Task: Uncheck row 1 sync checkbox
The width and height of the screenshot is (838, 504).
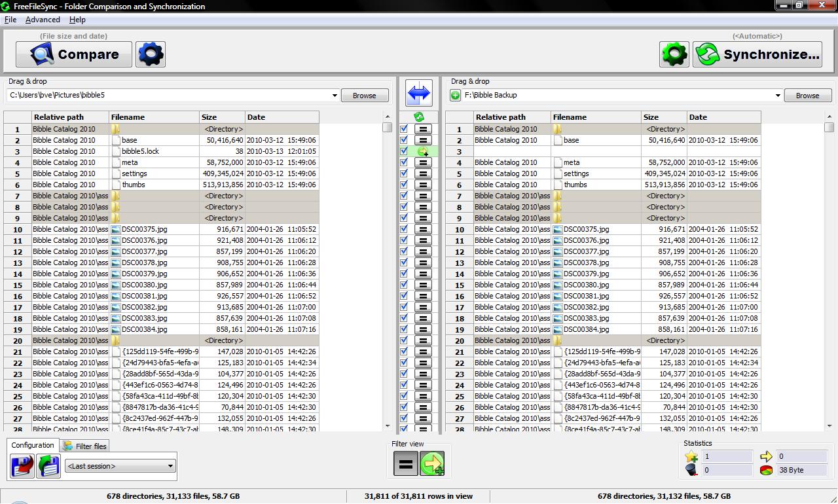Action: coord(404,129)
